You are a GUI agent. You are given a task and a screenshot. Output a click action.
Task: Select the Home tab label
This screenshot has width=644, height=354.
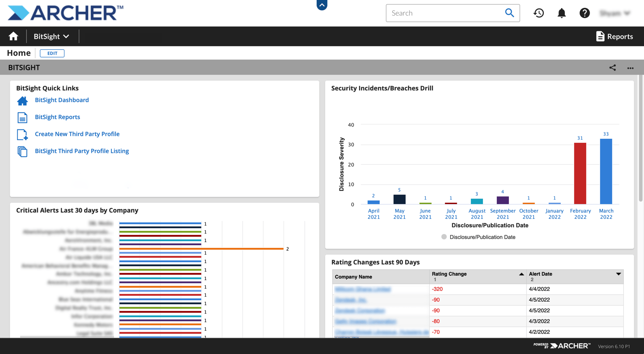click(18, 53)
